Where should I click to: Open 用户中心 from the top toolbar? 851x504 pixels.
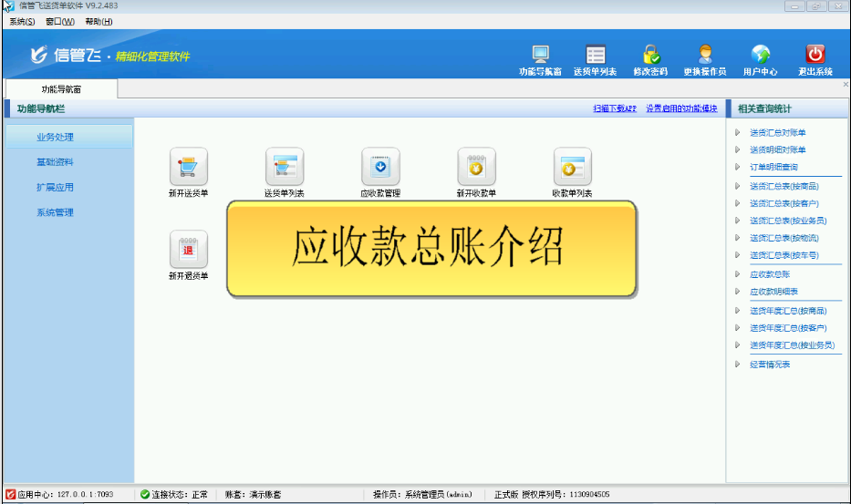(760, 56)
